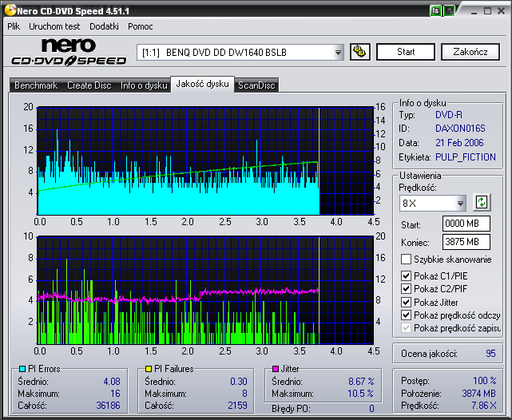This screenshot has width=512, height=420.
Task: Click the Nero CD-DVD Speed logo
Action: 69,52
